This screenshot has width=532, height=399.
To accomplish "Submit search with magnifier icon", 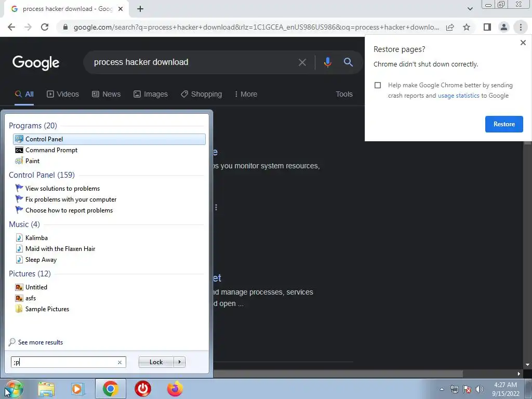I will click(x=348, y=62).
